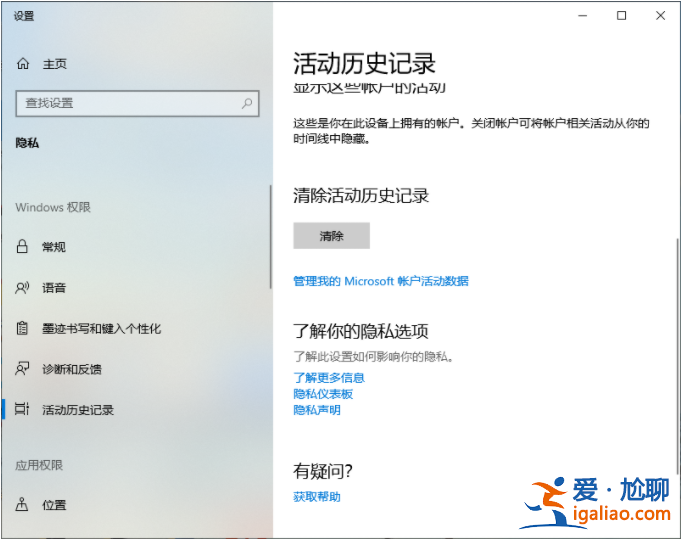Click the home icon beside 主页
683x541 pixels.
pos(23,64)
